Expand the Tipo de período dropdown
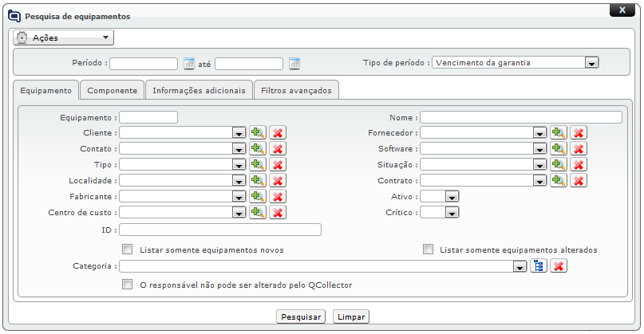644x334 pixels. (591, 63)
